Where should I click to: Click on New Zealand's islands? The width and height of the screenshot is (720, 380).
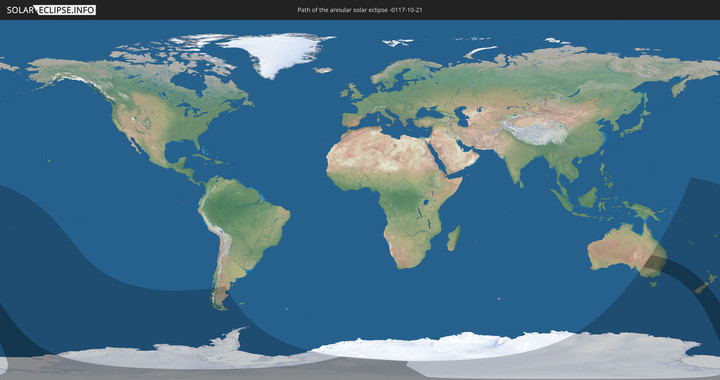click(x=705, y=282)
